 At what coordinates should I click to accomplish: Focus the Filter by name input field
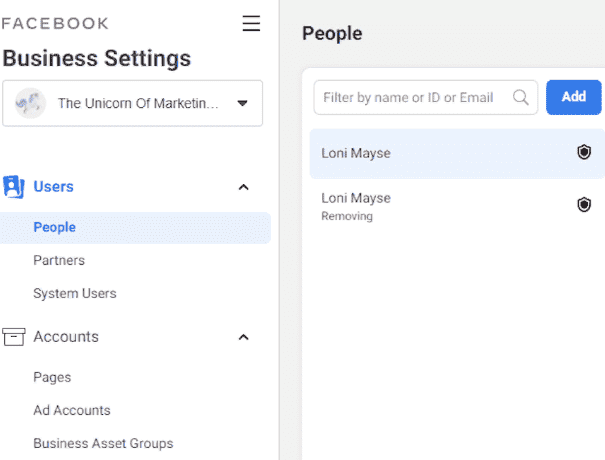(x=426, y=97)
